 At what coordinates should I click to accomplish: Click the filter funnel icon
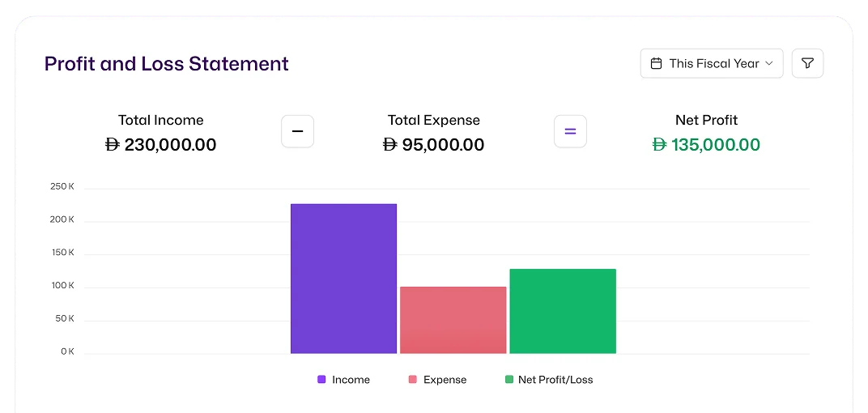(x=807, y=63)
